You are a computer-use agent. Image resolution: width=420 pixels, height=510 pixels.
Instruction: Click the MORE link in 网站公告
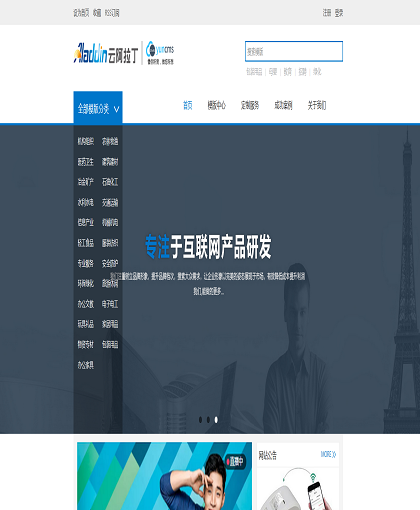point(328,454)
